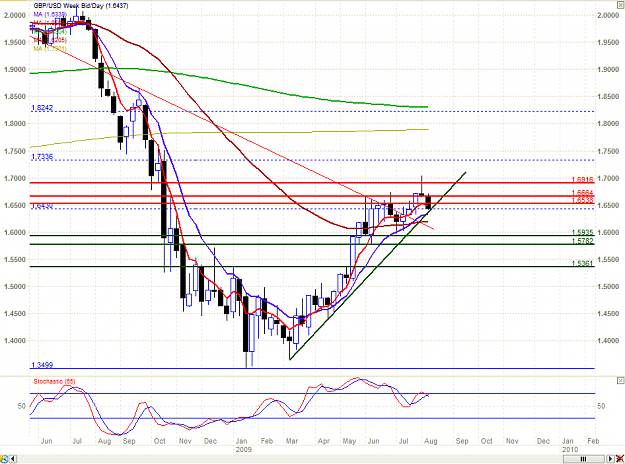The image size is (625, 464).
Task: Click the 2.0000 value on left price axis
Action: 15,15
